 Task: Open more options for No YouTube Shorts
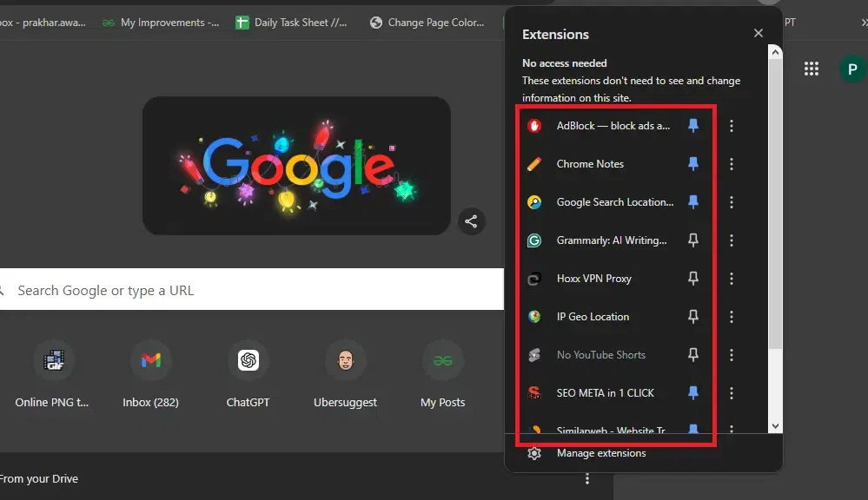coord(732,354)
